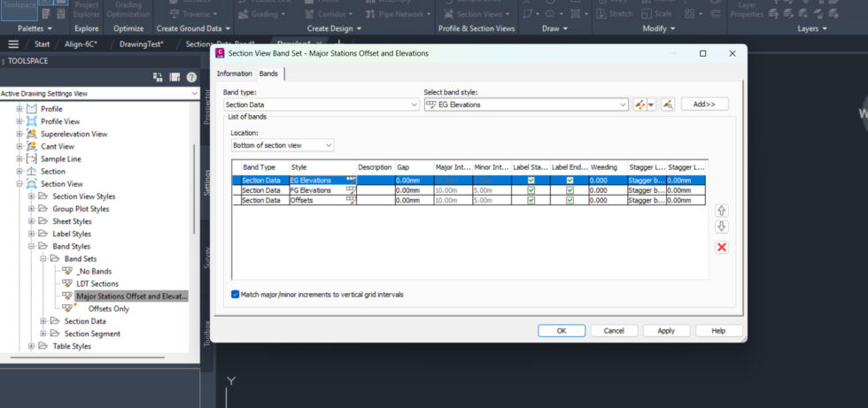This screenshot has height=408, width=868.
Task: Click the dialog title bar Civil 3D icon
Action: 220,53
